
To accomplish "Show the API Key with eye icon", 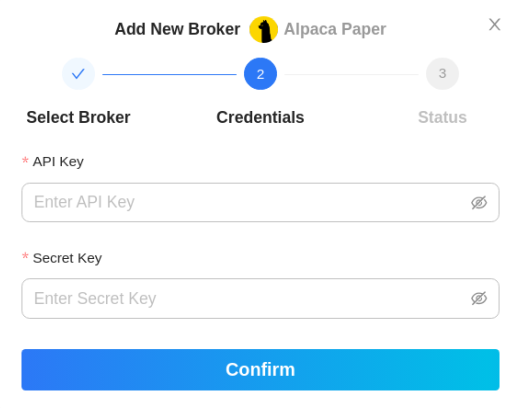I will 479,202.
